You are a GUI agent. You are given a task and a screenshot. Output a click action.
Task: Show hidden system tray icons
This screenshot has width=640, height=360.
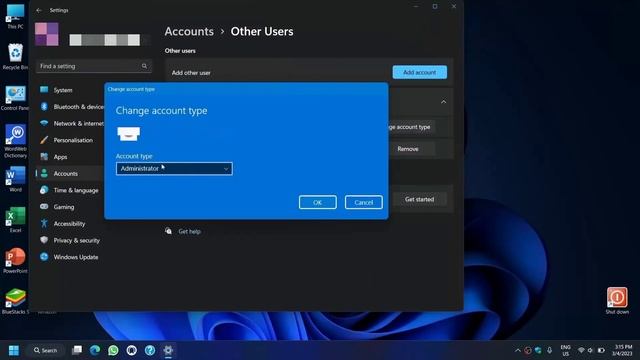point(518,350)
